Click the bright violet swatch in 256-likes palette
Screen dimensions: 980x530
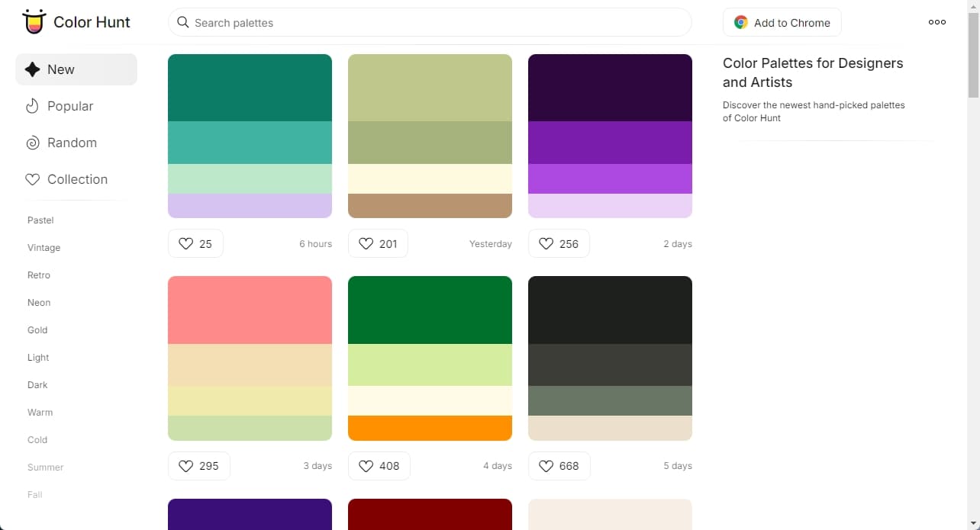(x=610, y=178)
